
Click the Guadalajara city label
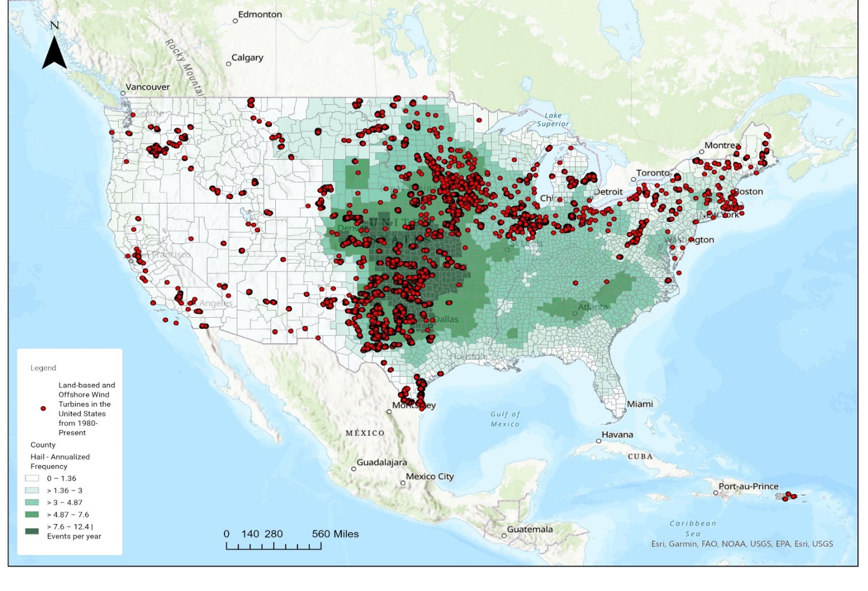point(382,462)
